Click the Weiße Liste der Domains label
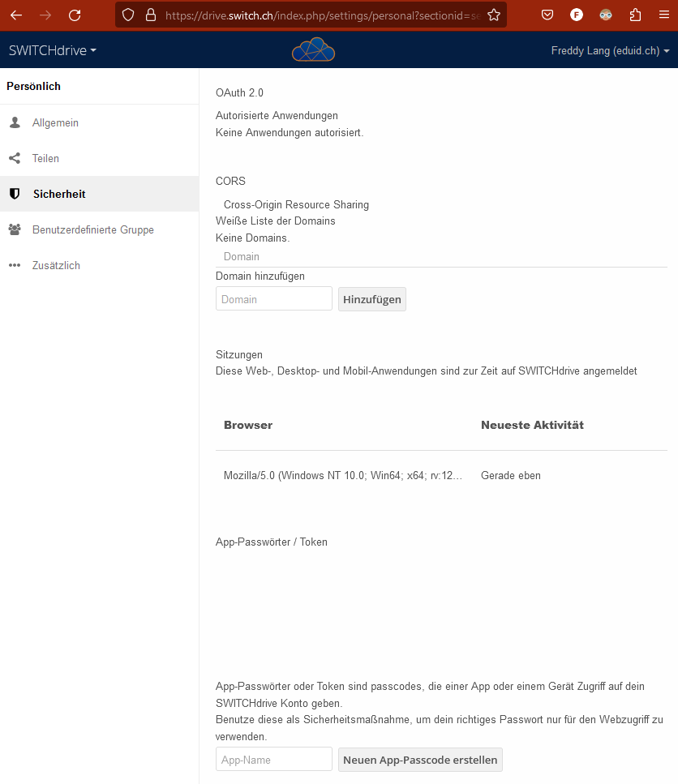 pyautogui.click(x=276, y=221)
